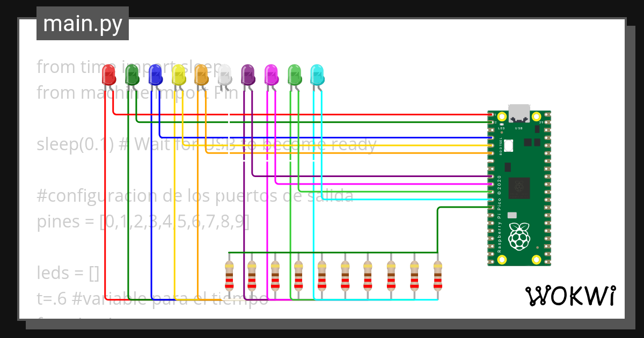
Task: Click the red LED in the circuit
Action: click(110, 75)
